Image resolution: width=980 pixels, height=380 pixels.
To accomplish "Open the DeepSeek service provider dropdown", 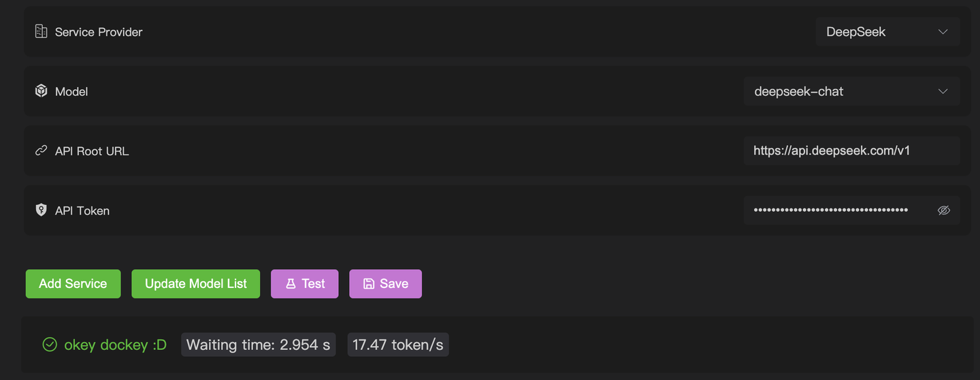I will click(887, 32).
